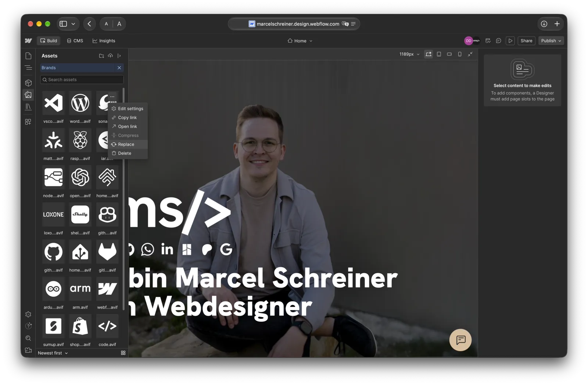Screen dimensions: 588x385
Task: Create a new asset folder
Action: 101,56
